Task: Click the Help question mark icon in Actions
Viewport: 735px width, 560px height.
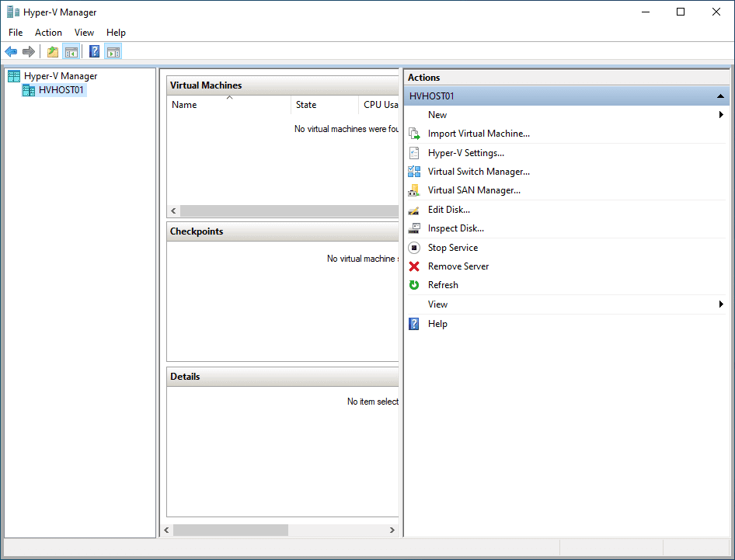Action: [x=414, y=324]
